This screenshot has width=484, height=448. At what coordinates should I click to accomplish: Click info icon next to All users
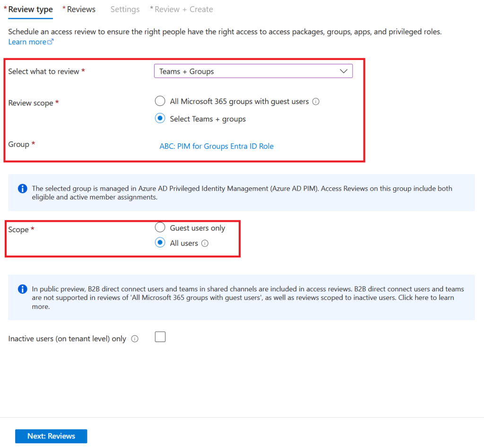pos(205,243)
